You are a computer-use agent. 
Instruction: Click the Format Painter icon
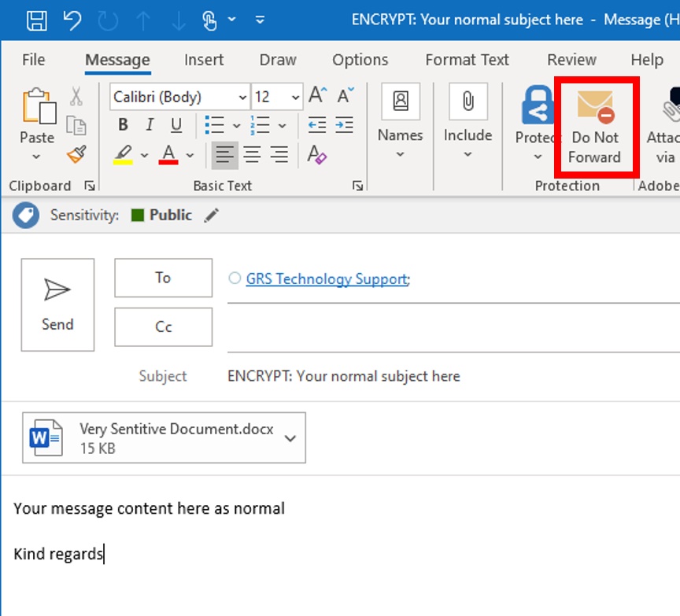click(74, 153)
